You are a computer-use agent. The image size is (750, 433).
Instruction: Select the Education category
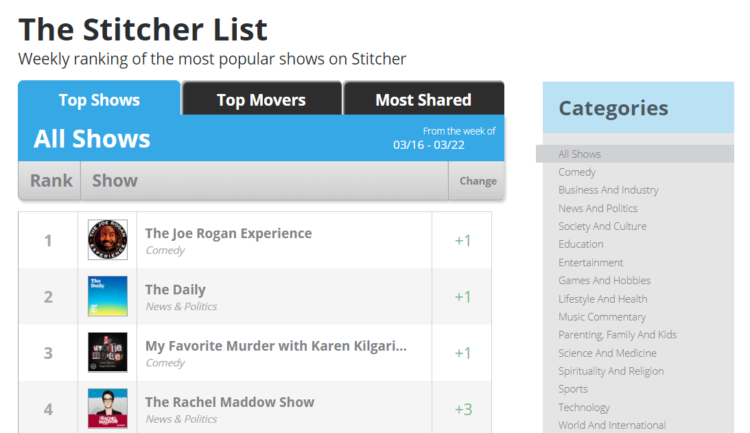tap(581, 244)
